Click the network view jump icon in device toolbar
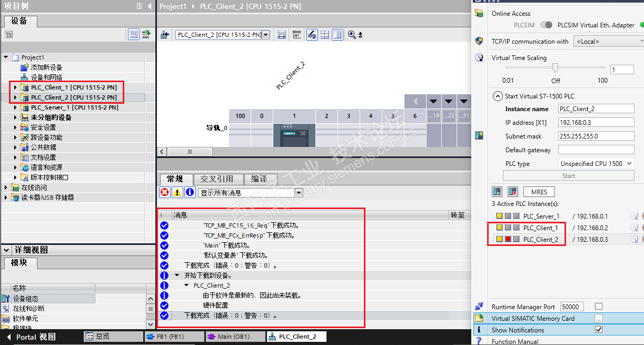 click(165, 35)
